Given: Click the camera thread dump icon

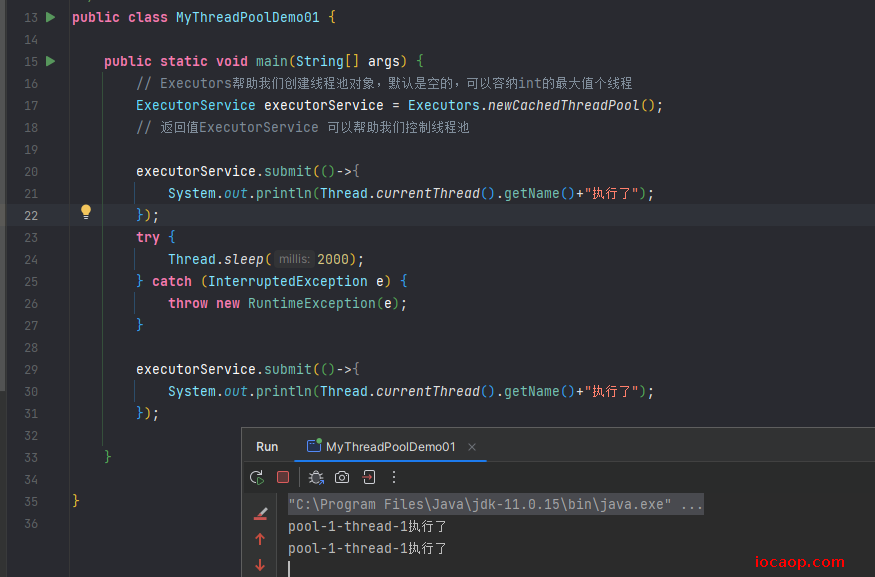Looking at the screenshot, I should [x=342, y=477].
